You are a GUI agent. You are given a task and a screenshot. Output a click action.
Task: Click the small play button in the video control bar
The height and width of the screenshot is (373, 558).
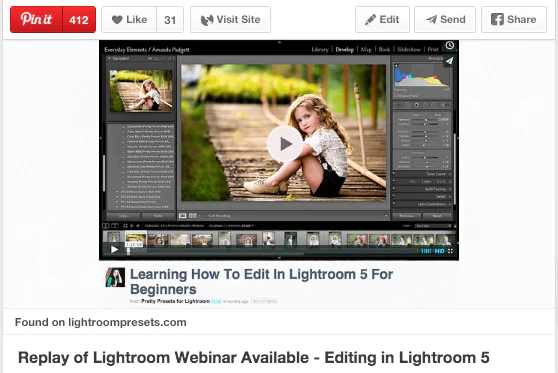[x=114, y=249]
